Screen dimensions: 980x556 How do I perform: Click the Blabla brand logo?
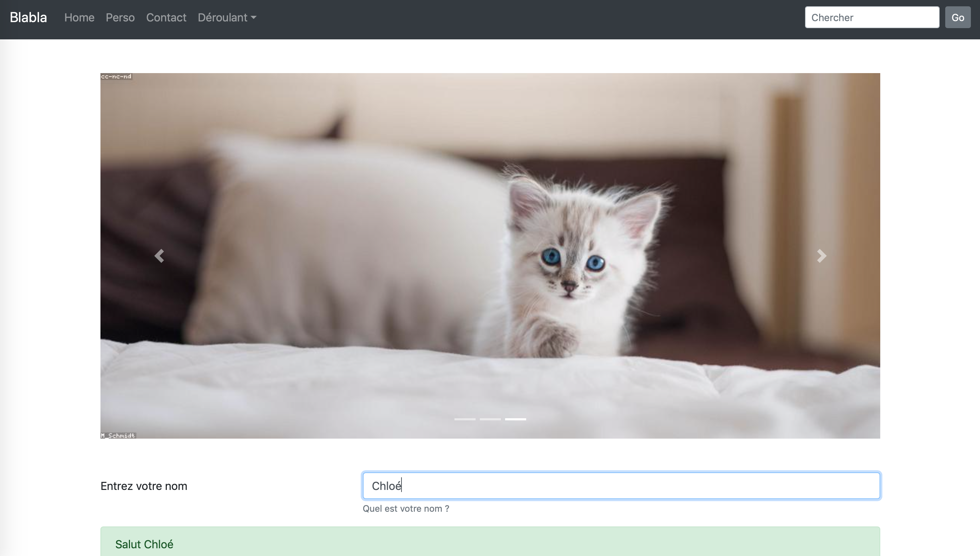click(28, 18)
